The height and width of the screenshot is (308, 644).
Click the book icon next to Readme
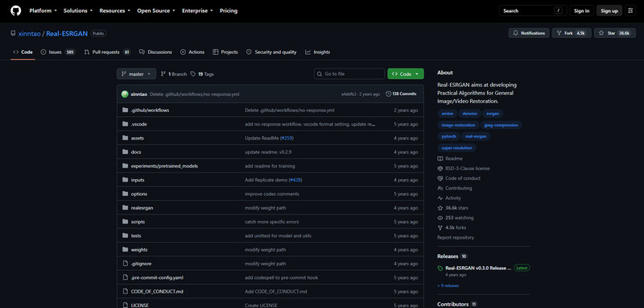pyautogui.click(x=440, y=159)
